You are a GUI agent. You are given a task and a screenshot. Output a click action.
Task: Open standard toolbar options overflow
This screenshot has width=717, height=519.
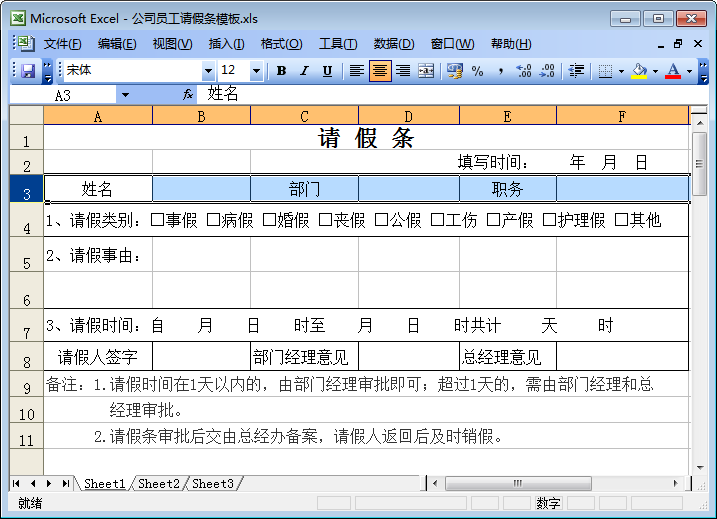(47, 71)
